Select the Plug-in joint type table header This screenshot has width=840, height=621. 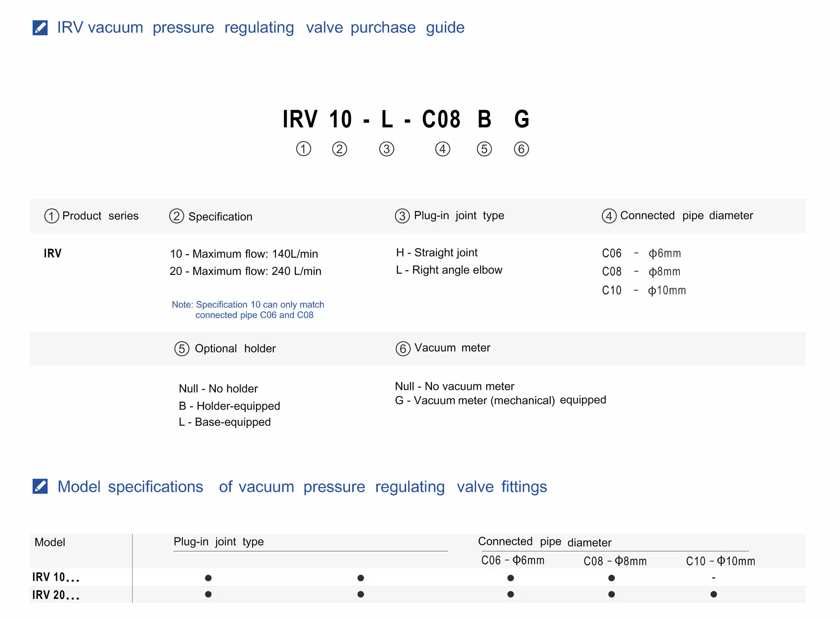point(218,542)
